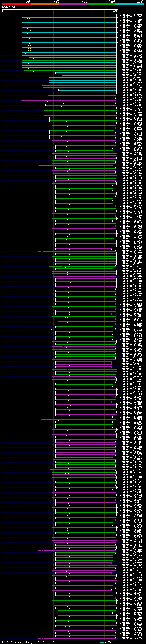The image size is (146, 644).
Task: Click the red 20% identity legend segment
Action: coord(16,4)
